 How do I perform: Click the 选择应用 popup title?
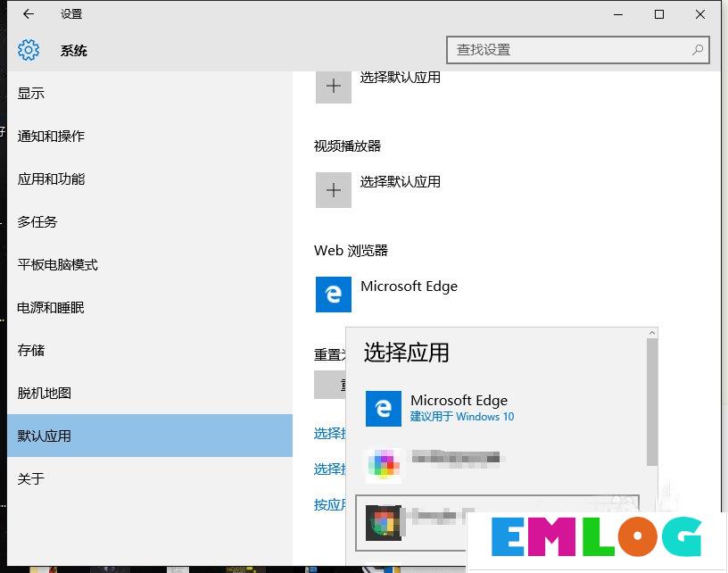pos(406,352)
